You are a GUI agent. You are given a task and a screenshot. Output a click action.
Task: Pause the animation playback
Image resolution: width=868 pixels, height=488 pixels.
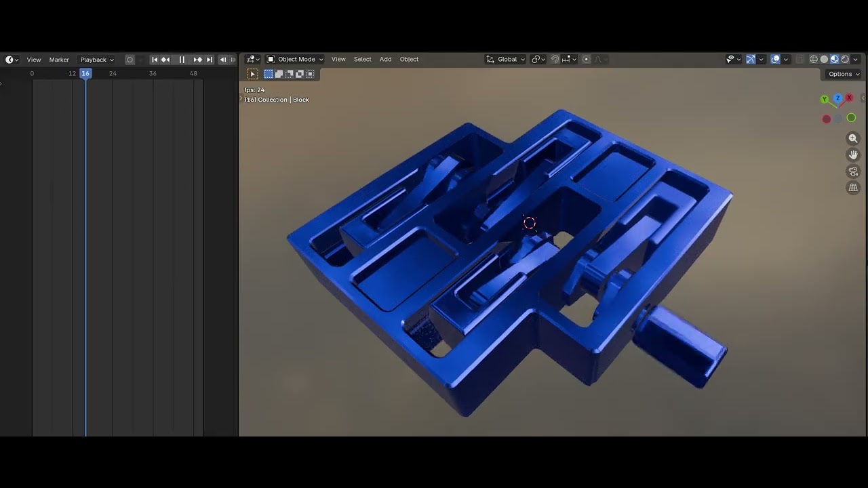click(x=182, y=60)
